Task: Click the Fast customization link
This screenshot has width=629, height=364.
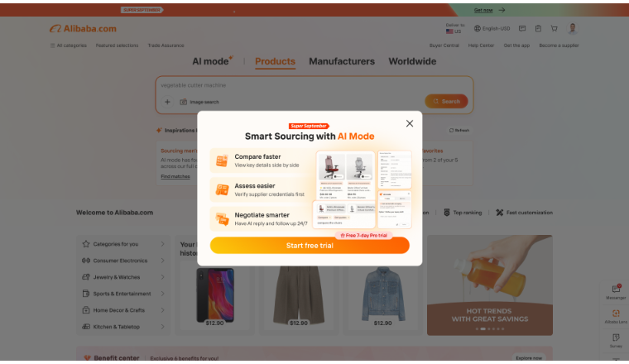Action: coord(524,213)
